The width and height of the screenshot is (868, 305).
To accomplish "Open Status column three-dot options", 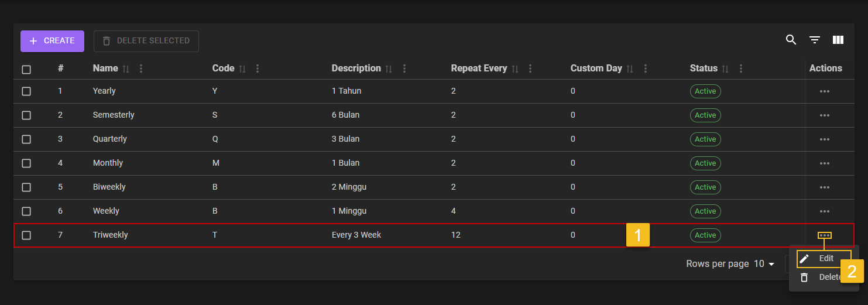I will (x=741, y=68).
